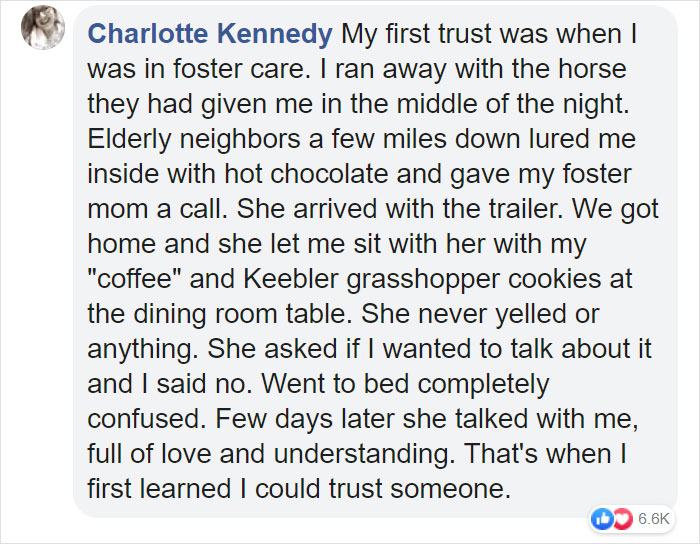Viewport: 700px width, 544px height.
Task: Click the red heart Love reaction icon
Action: tap(622, 519)
